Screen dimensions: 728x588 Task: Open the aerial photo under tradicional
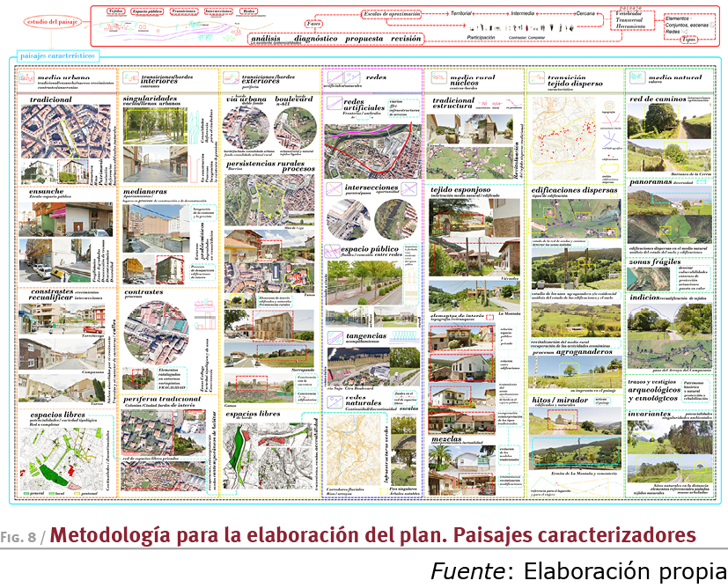[57, 129]
